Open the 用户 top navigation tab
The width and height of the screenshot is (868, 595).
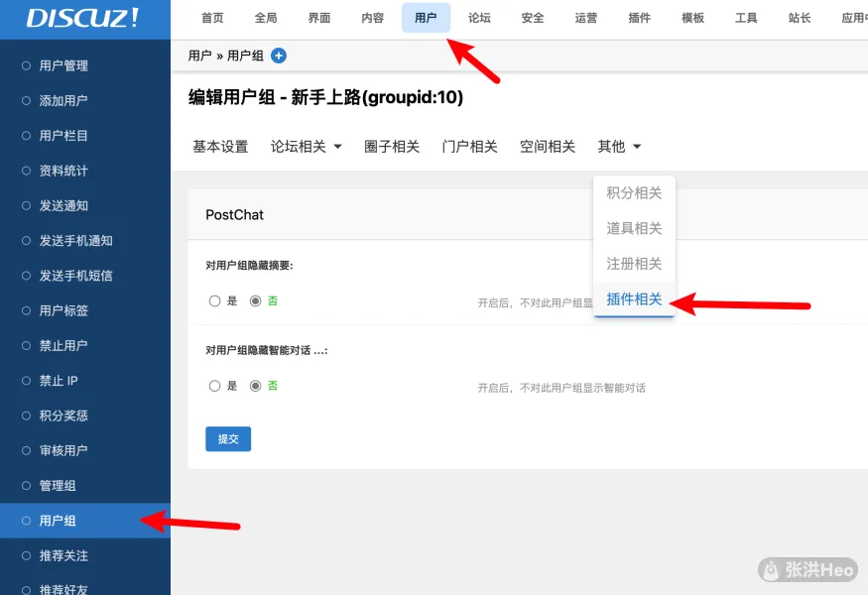426,18
